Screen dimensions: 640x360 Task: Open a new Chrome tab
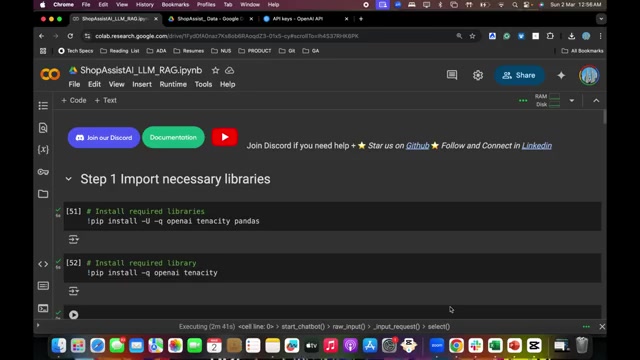[x=361, y=19]
